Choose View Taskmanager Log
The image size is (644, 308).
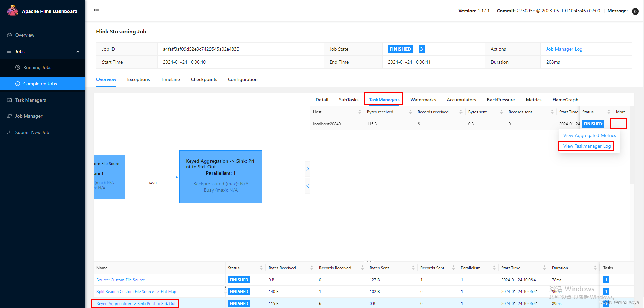(587, 146)
